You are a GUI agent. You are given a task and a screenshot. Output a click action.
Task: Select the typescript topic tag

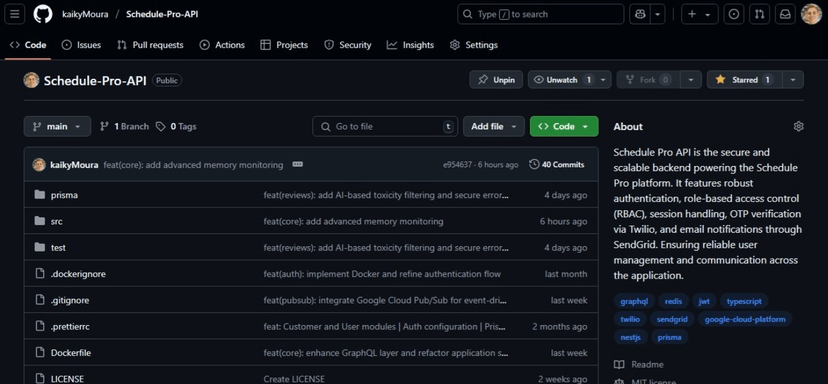(x=744, y=302)
